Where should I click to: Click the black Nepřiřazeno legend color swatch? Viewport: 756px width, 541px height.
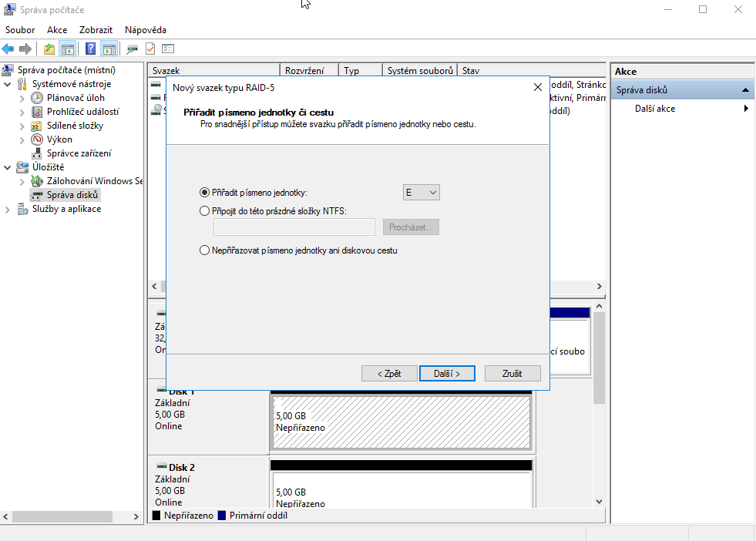pyautogui.click(x=156, y=515)
